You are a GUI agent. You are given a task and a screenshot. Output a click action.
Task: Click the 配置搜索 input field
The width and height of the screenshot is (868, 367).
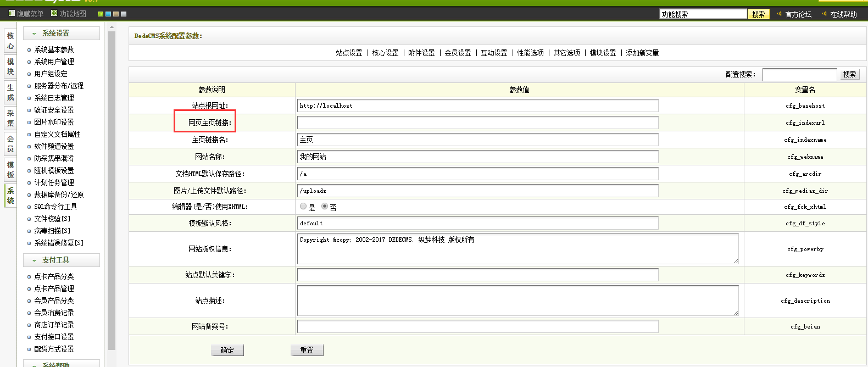[x=800, y=74]
